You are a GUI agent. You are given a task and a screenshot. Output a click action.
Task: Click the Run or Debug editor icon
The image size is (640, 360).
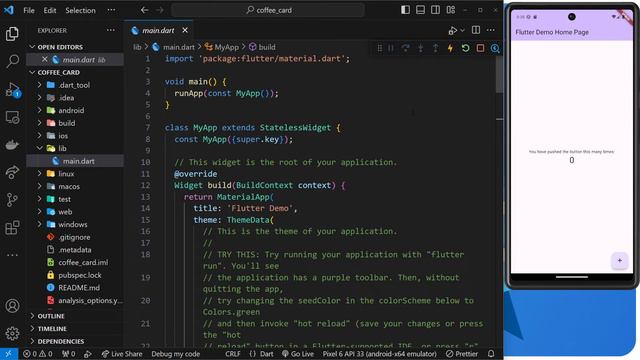point(452,31)
